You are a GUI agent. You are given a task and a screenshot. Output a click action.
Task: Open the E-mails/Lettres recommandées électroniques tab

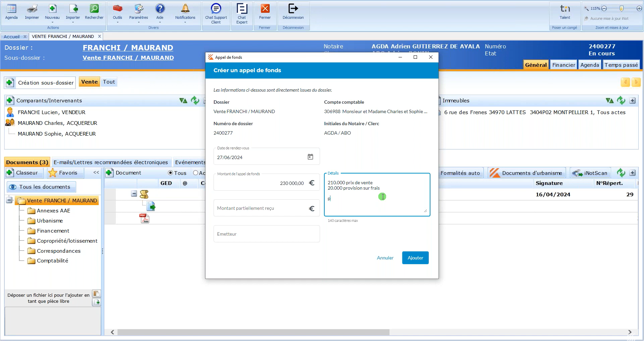pos(111,162)
